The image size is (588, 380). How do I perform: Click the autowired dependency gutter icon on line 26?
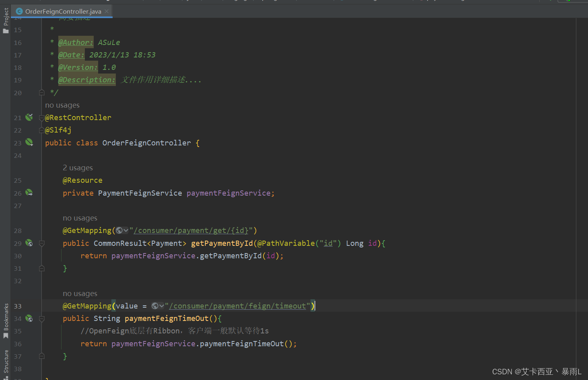tap(29, 193)
